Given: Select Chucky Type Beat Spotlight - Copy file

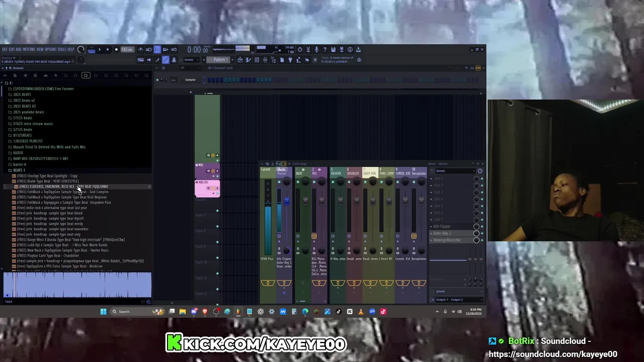Looking at the screenshot, I should click(x=47, y=176).
